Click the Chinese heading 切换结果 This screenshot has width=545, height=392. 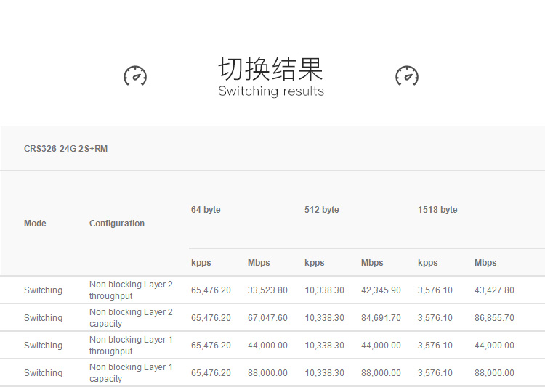(x=271, y=69)
